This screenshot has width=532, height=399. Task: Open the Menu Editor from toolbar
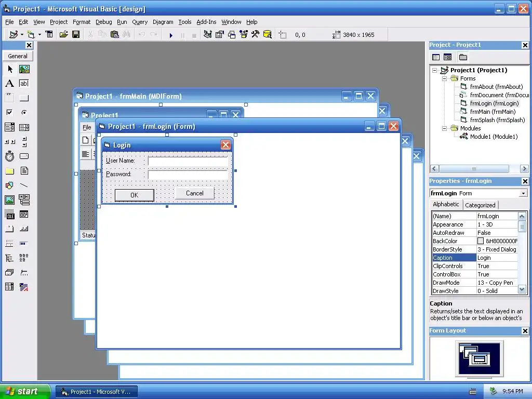point(49,34)
